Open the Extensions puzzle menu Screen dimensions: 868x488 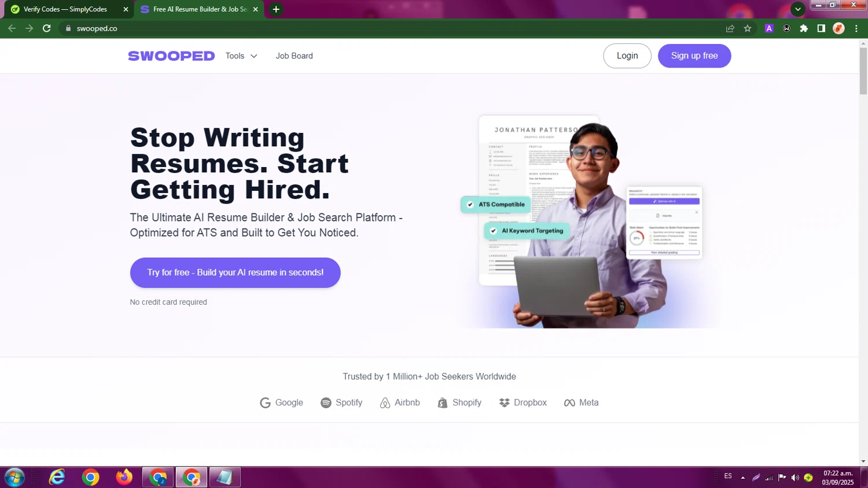tap(804, 28)
